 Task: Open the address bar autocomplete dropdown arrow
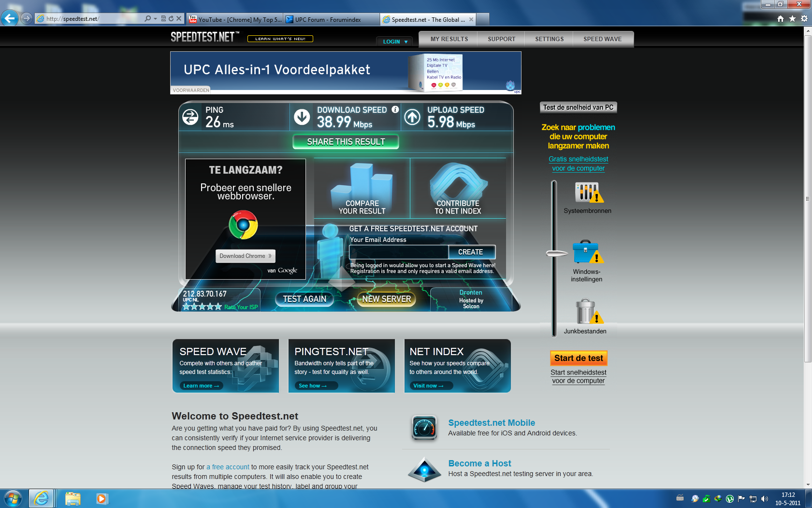155,19
